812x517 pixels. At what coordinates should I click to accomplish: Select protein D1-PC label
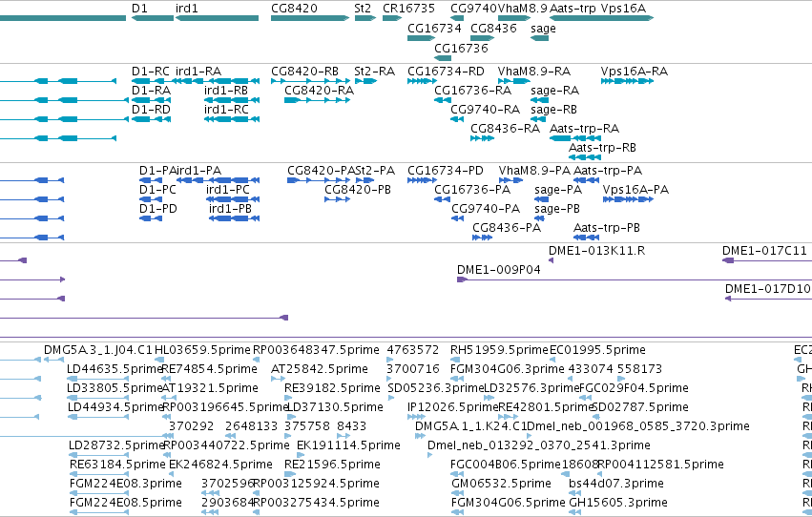157,190
